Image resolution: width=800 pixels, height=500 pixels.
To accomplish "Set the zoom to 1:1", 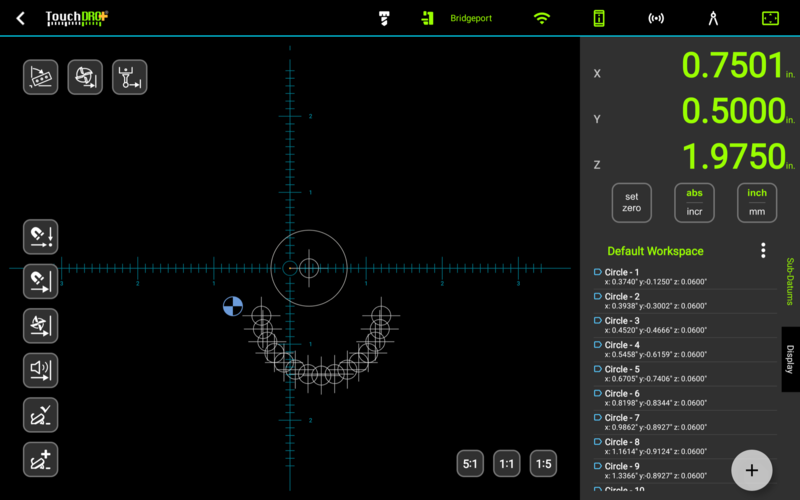I will tap(507, 464).
